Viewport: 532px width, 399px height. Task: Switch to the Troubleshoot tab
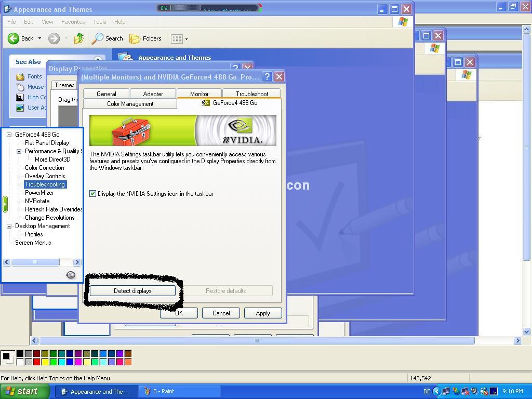point(252,94)
